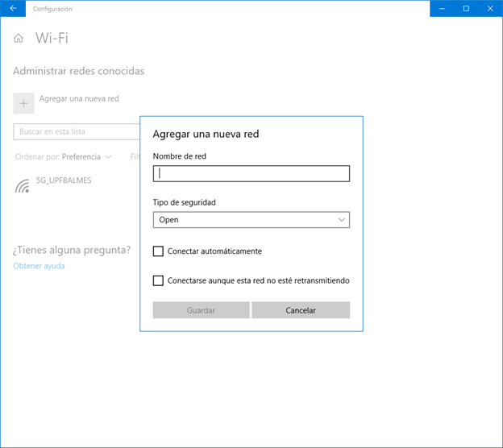Click the Nombre de red input field
This screenshot has width=503, height=448.
tap(251, 173)
